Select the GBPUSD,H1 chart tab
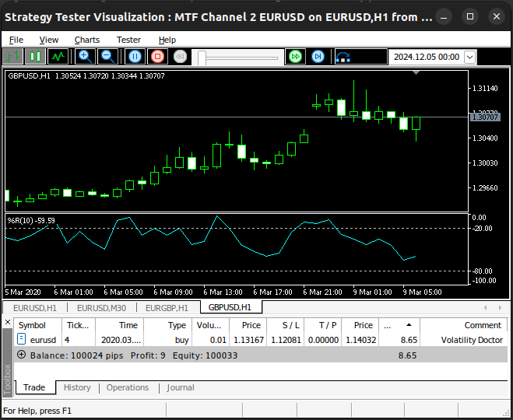The height and width of the screenshot is (420, 513). click(x=230, y=307)
